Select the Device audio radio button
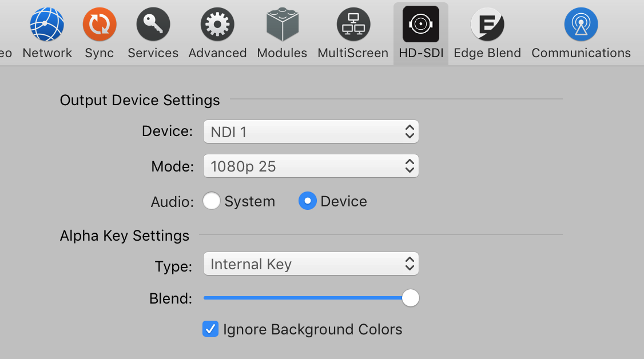The width and height of the screenshot is (644, 359). 308,201
